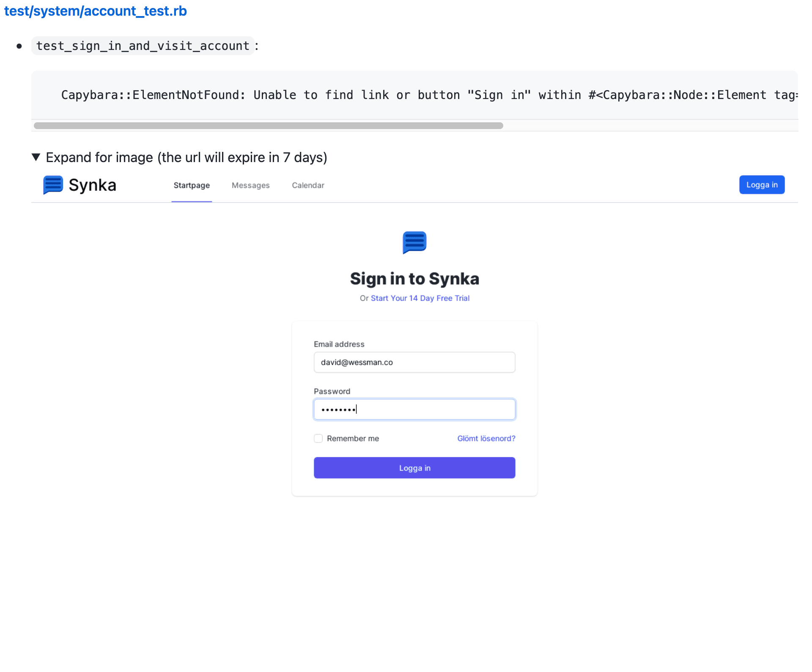Viewport: 812px width, 672px height.
Task: Click the Password input field
Action: tap(414, 409)
